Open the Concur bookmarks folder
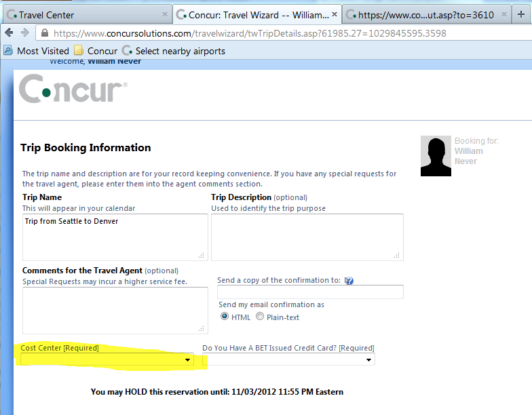Screen dimensions: 532x415 (96, 50)
